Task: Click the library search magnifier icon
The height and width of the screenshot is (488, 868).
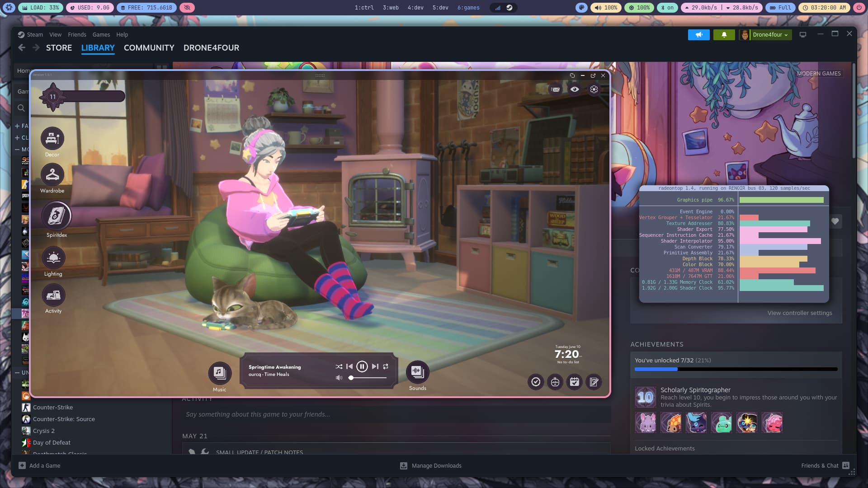Action: point(21,108)
